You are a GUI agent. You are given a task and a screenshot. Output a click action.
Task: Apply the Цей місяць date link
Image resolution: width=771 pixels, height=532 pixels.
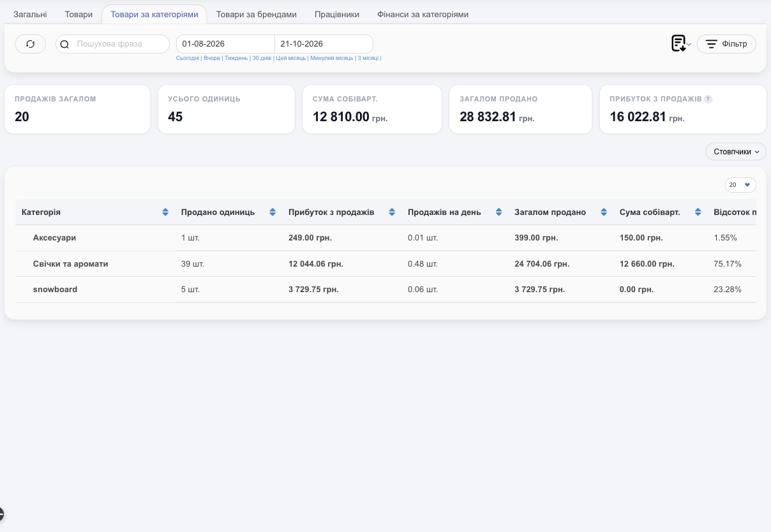pyautogui.click(x=291, y=58)
